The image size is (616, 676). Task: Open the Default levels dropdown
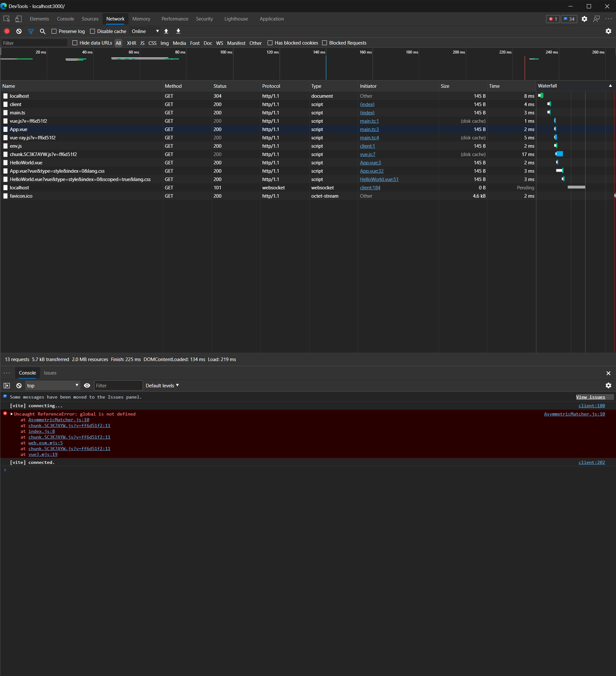(x=162, y=386)
